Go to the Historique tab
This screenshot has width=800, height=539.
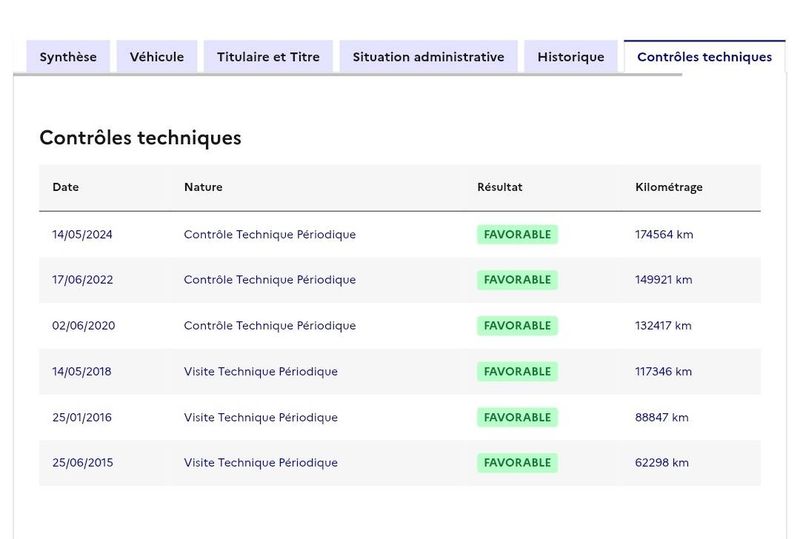[571, 57]
